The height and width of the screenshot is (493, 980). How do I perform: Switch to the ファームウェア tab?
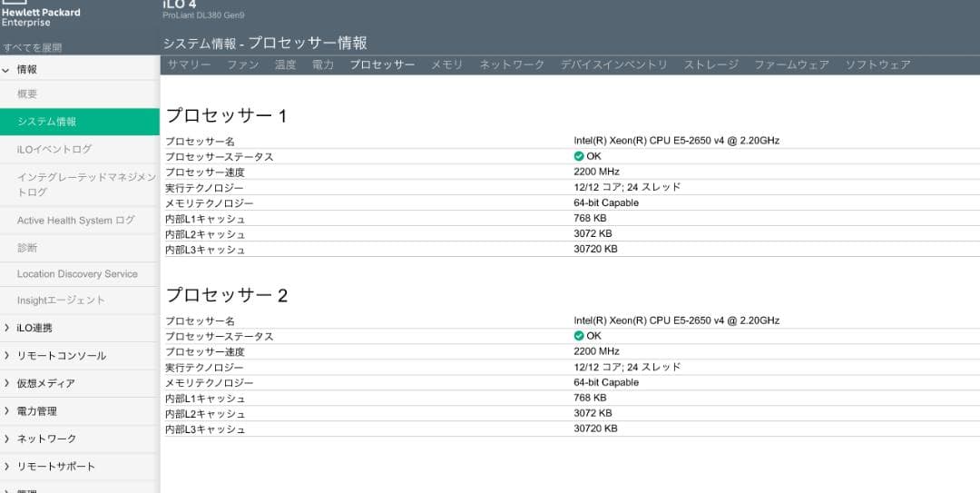(792, 64)
